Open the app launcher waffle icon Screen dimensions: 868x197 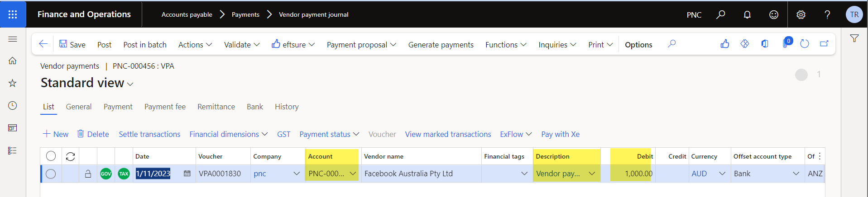click(13, 14)
